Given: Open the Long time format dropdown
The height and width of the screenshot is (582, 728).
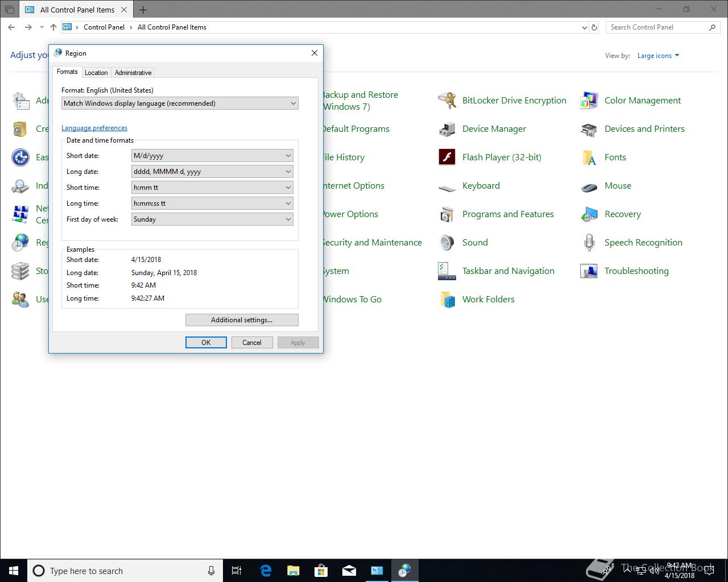Looking at the screenshot, I should tap(212, 203).
